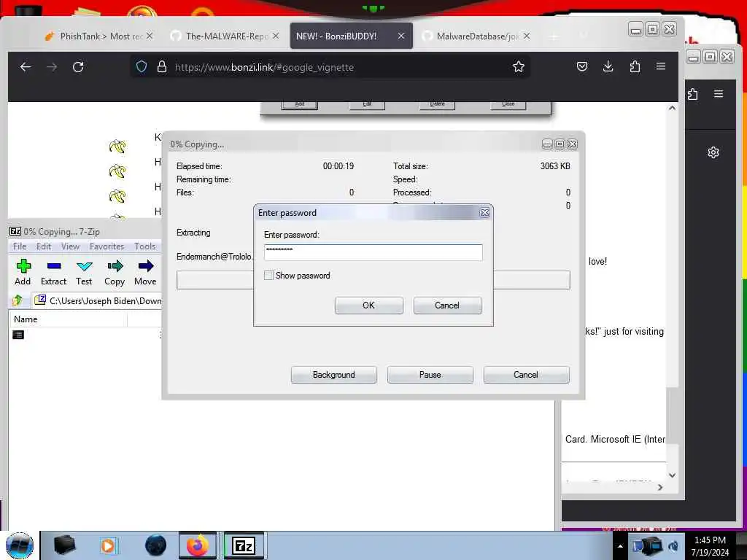Go forward in Firefox
The height and width of the screenshot is (560, 747).
(x=52, y=67)
